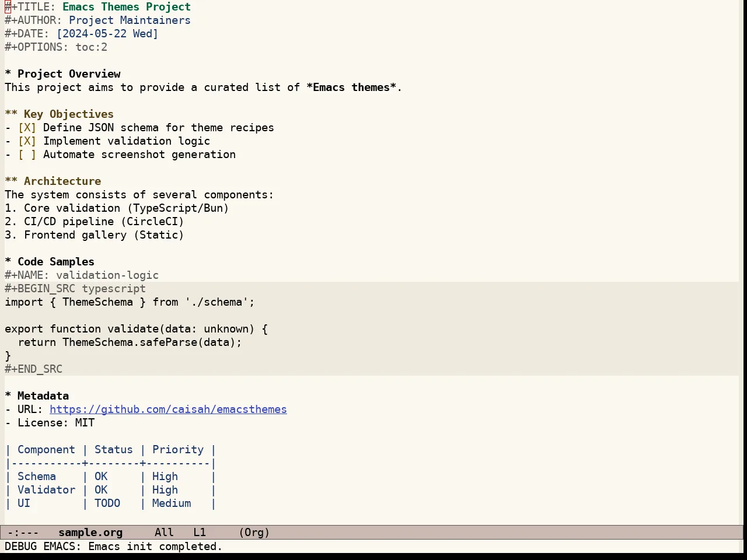747x560 pixels.
Task: Click the #+END_SRC line
Action: pos(33,369)
